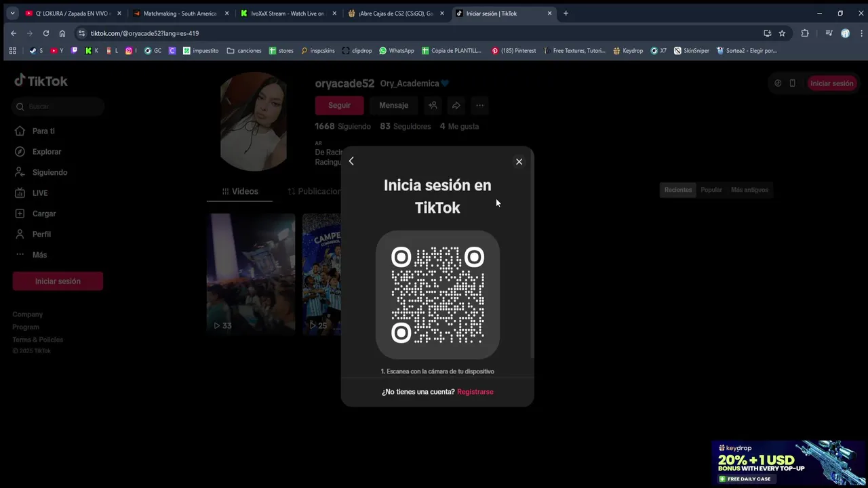Open the Twitch bookmark
Image resolution: width=868 pixels, height=488 pixels.
click(x=75, y=50)
